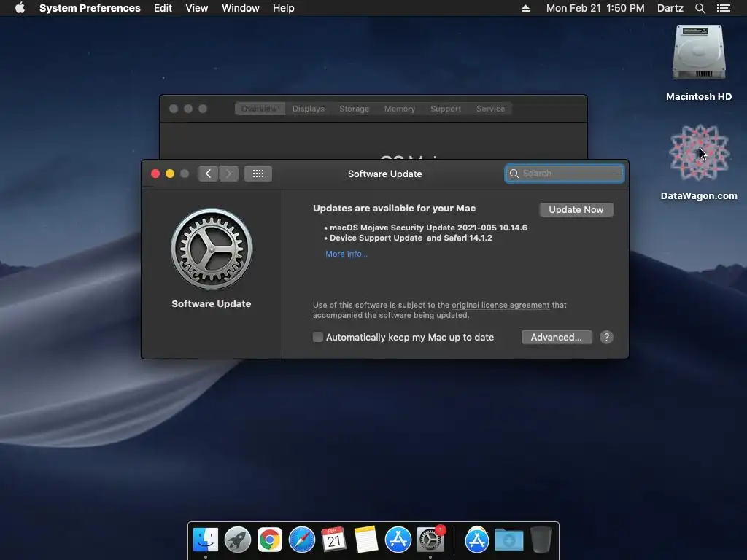Open the Downloads folder in Dock

pyautogui.click(x=508, y=540)
